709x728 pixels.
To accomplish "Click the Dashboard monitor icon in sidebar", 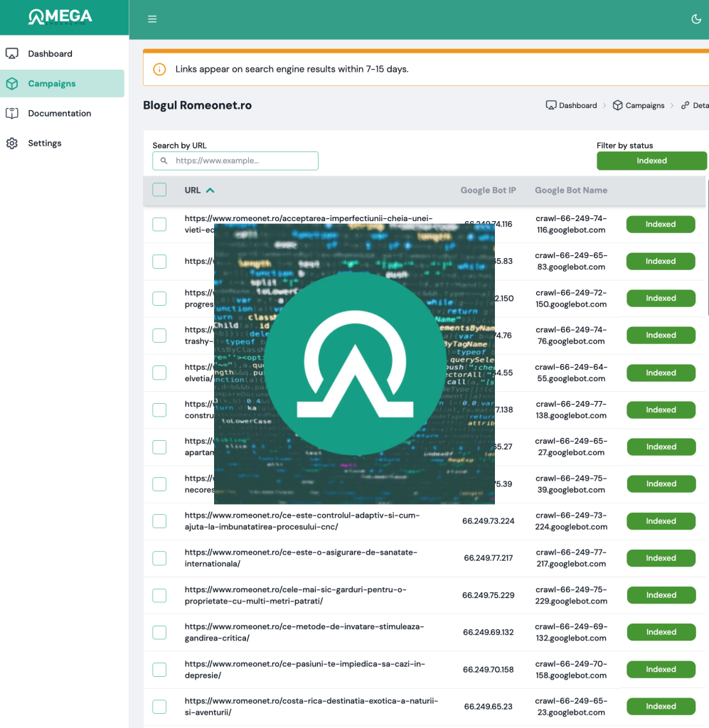I will tap(12, 54).
